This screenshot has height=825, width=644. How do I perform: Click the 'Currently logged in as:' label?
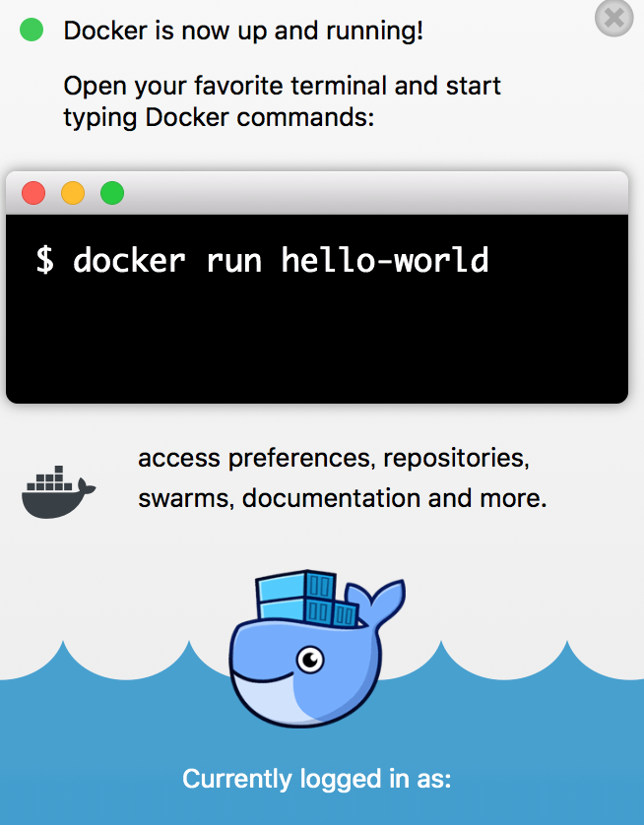[317, 779]
